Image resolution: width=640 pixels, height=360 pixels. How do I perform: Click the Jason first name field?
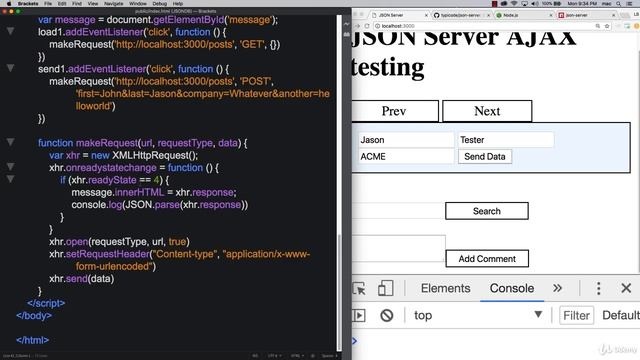point(406,140)
